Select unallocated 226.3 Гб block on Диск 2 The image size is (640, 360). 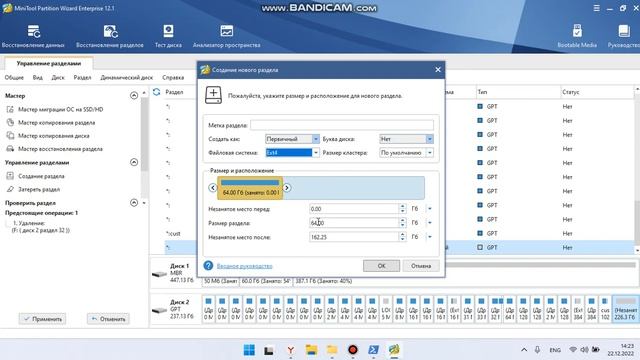click(x=625, y=309)
